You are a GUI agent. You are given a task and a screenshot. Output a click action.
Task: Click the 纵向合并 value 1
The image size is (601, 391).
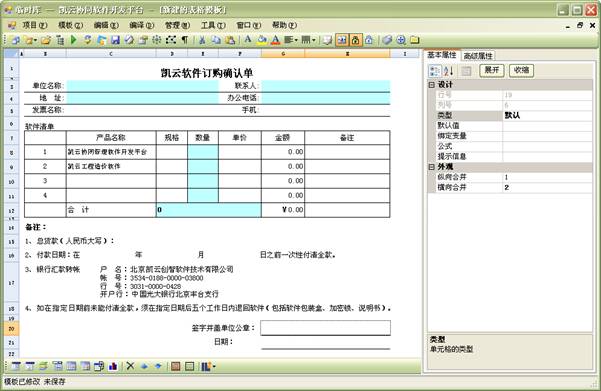click(547, 177)
